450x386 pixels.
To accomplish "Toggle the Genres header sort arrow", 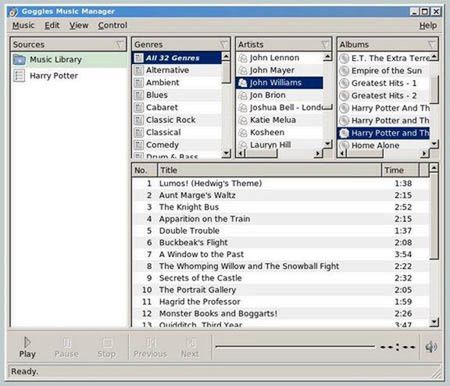I will click(x=224, y=44).
